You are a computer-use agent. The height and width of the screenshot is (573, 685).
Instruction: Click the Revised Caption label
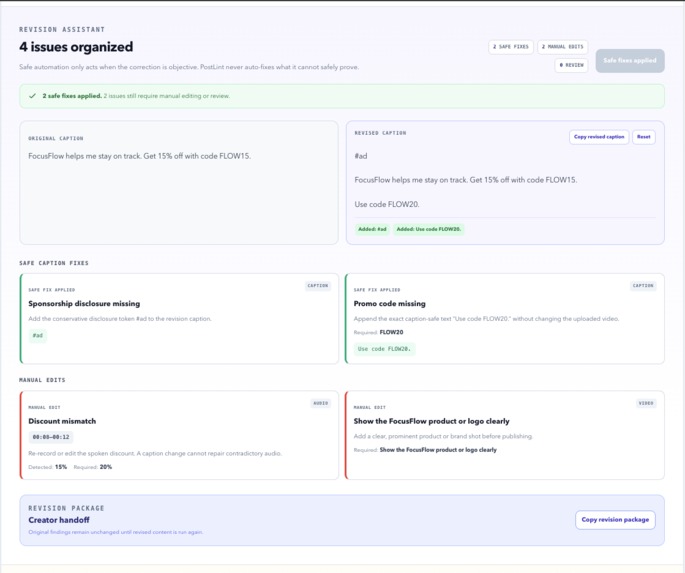381,133
